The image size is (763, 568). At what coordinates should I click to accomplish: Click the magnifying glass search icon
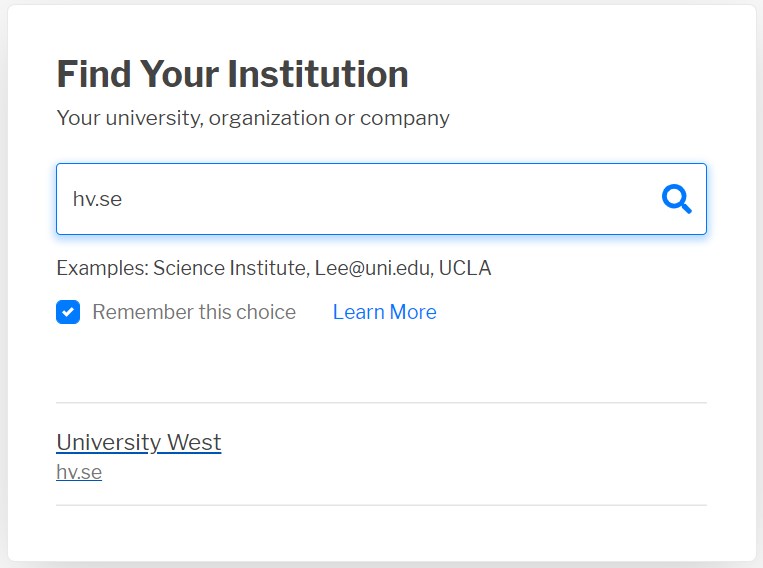point(677,199)
